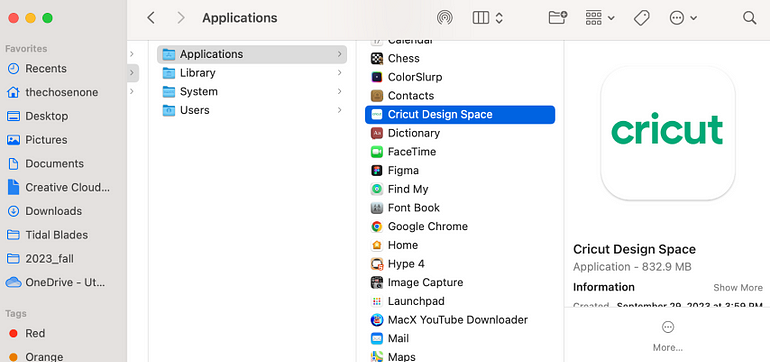Image resolution: width=770 pixels, height=362 pixels.
Task: Click Show More in Information section
Action: (x=738, y=288)
